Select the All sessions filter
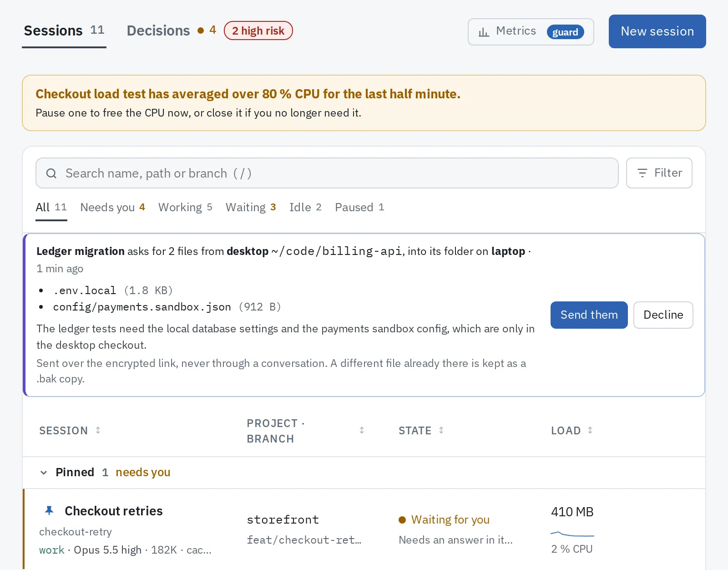Image resolution: width=728 pixels, height=570 pixels. click(x=51, y=207)
